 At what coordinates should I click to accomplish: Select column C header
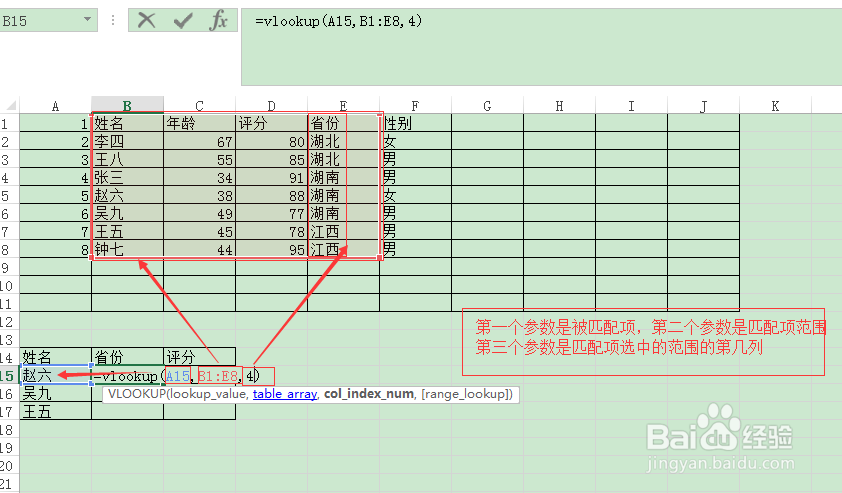click(199, 105)
